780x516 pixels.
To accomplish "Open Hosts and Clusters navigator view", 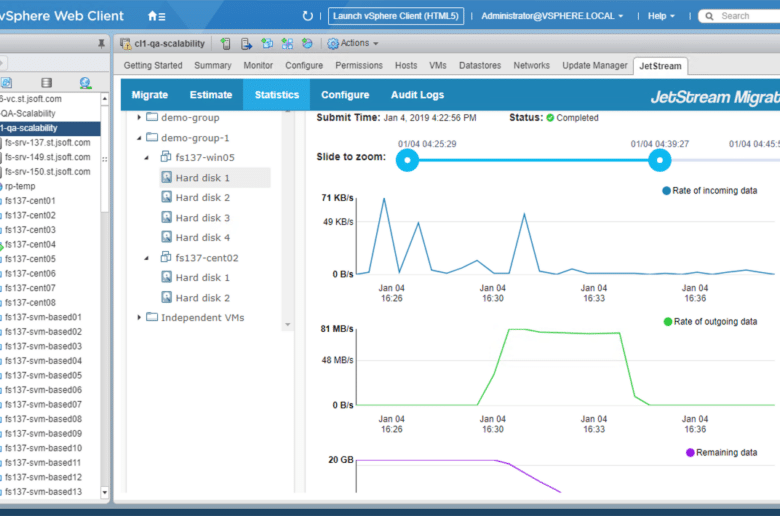I will (6, 83).
